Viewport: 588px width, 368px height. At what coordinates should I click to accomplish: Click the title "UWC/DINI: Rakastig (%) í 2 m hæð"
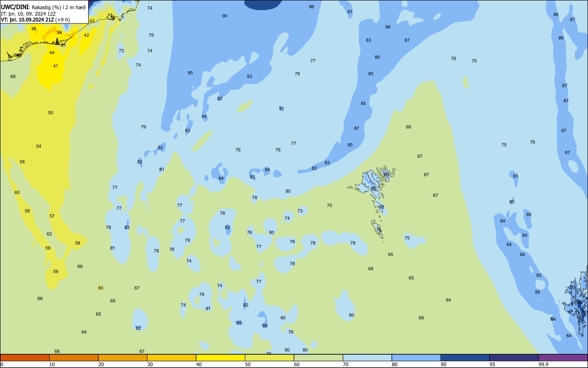(x=43, y=7)
